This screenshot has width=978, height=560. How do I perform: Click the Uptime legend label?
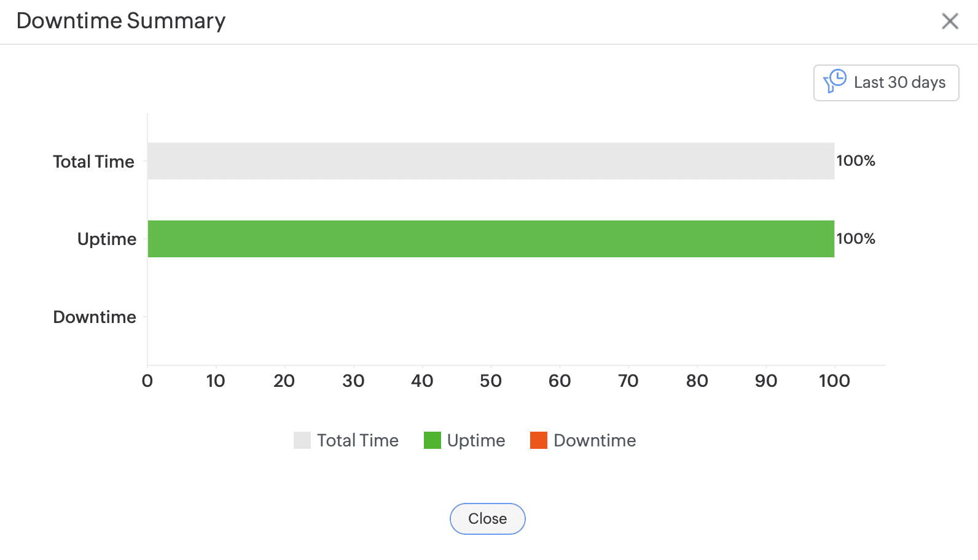476,440
